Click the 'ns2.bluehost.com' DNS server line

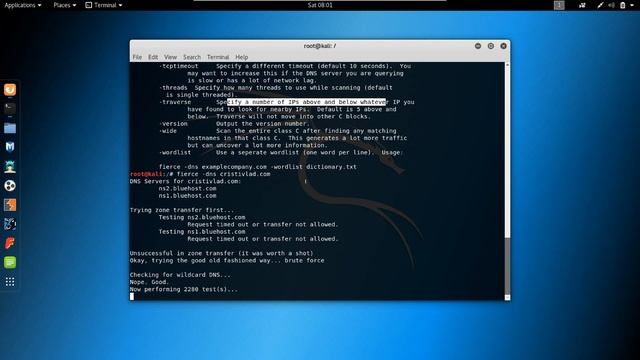click(x=187, y=189)
